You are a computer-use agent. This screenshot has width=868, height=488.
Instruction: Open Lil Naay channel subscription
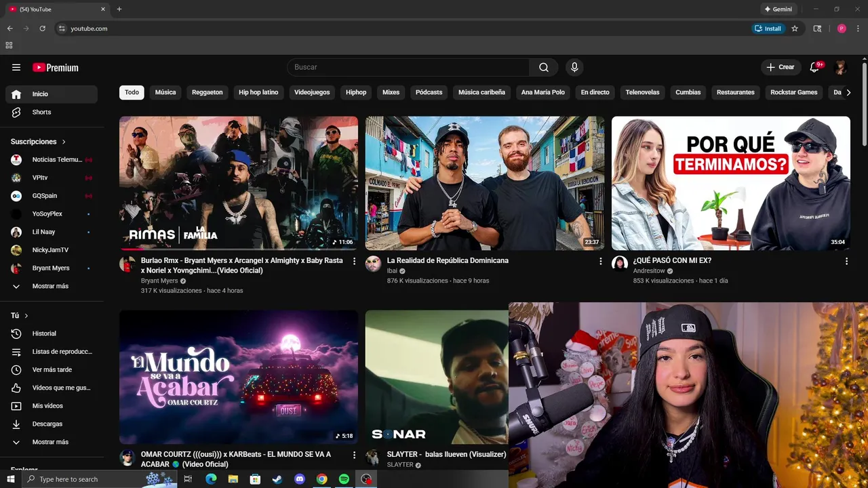(52, 232)
